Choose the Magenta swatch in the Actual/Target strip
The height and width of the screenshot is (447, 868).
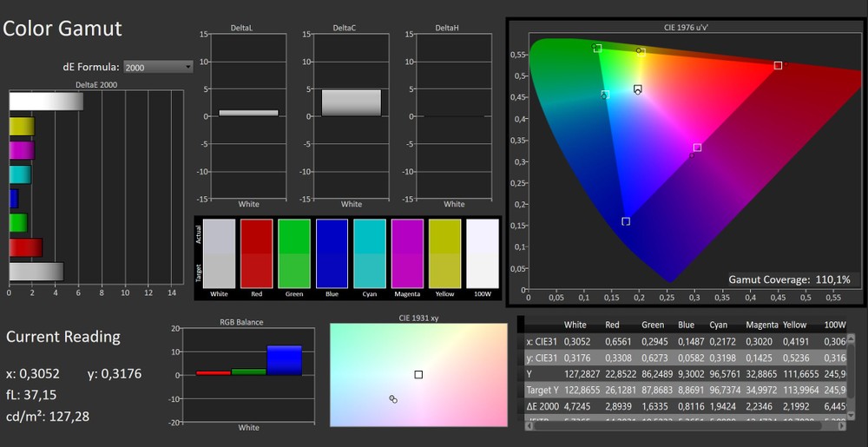pyautogui.click(x=407, y=253)
